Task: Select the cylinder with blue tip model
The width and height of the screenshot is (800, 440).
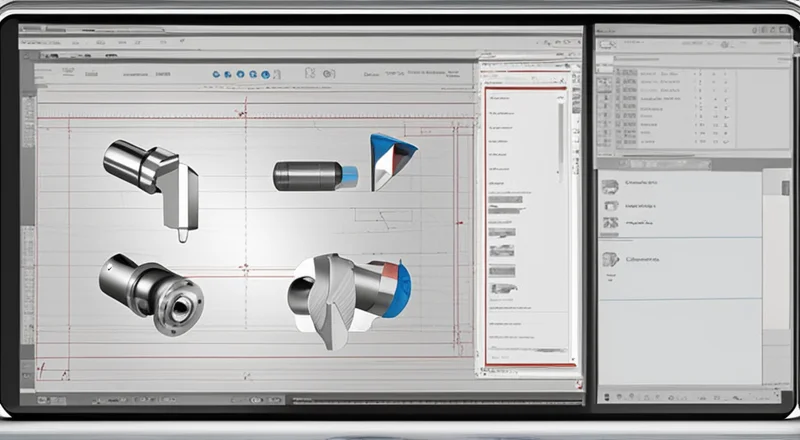Action: pos(314,176)
